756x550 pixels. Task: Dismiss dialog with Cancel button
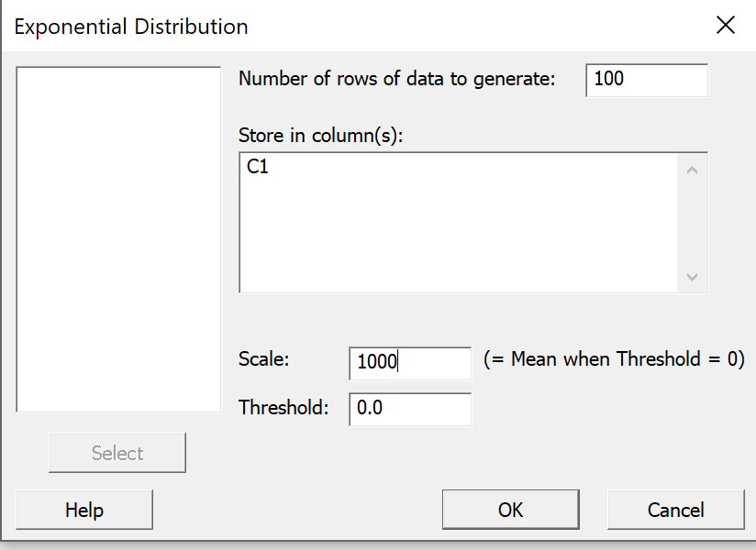tap(676, 510)
